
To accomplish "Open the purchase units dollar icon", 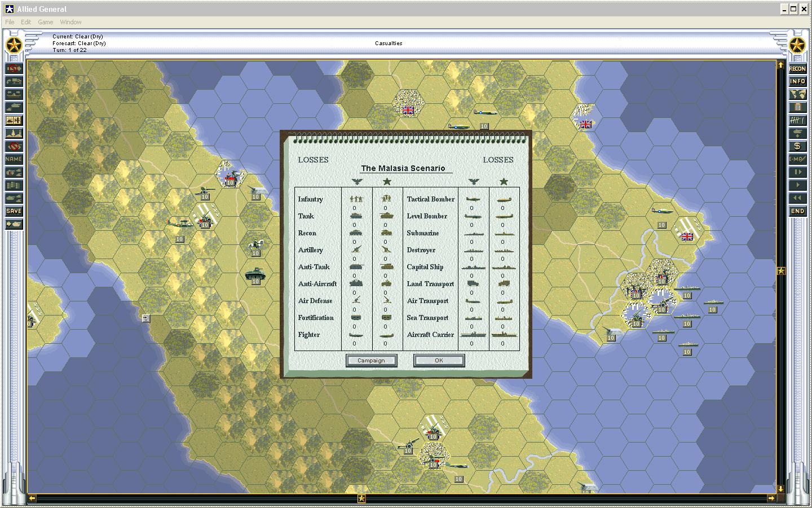I will [x=797, y=146].
